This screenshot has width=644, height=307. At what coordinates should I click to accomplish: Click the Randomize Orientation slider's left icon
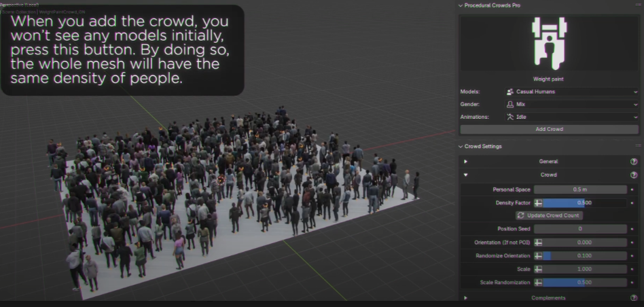click(538, 255)
